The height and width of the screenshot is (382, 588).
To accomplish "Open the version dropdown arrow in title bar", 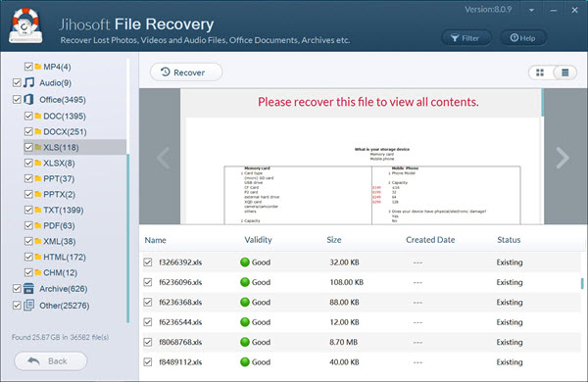I will [x=531, y=10].
